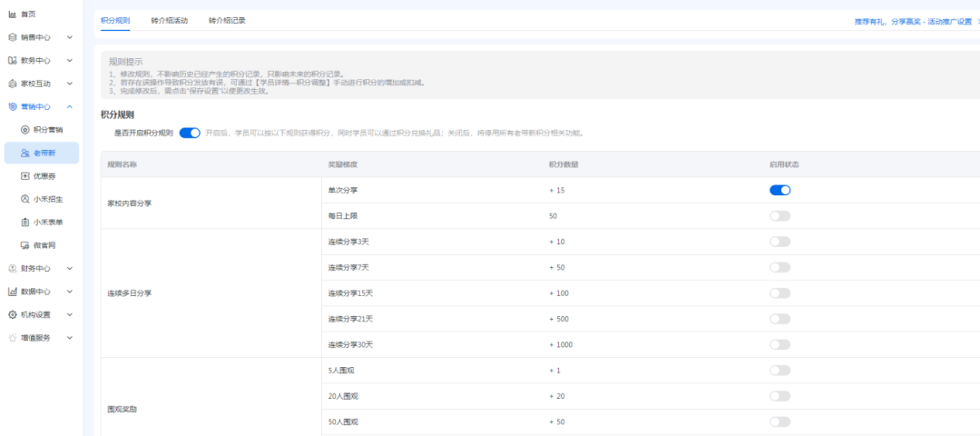The width and height of the screenshot is (980, 436).
Task: Click the 首页 home icon in sidebar
Action: point(12,15)
